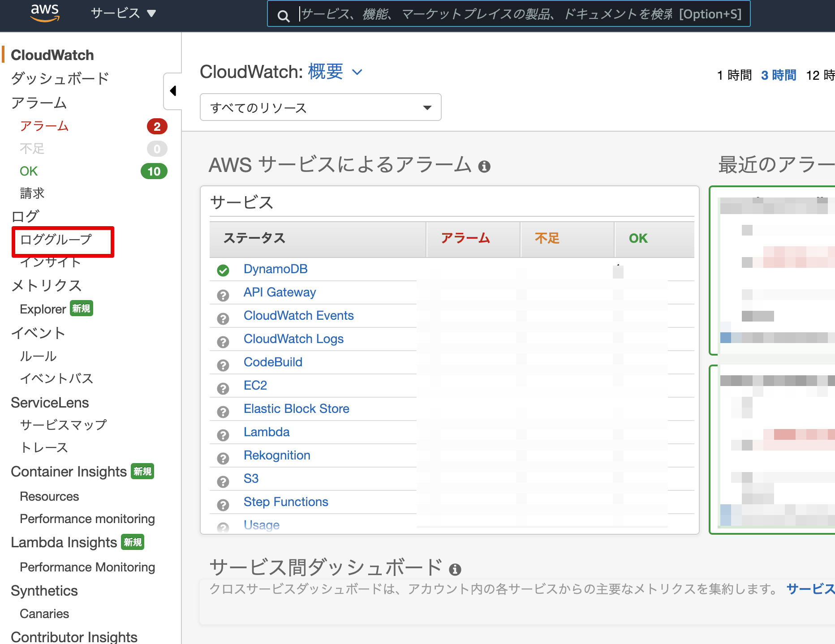The width and height of the screenshot is (835, 644).
Task: Open トレース under ServiceLens
Action: tap(44, 447)
